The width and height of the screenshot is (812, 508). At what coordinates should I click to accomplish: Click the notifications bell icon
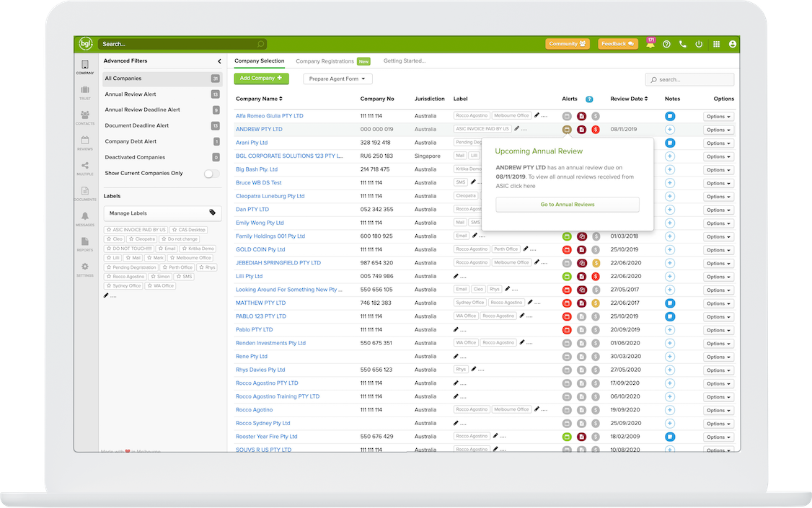click(x=650, y=44)
